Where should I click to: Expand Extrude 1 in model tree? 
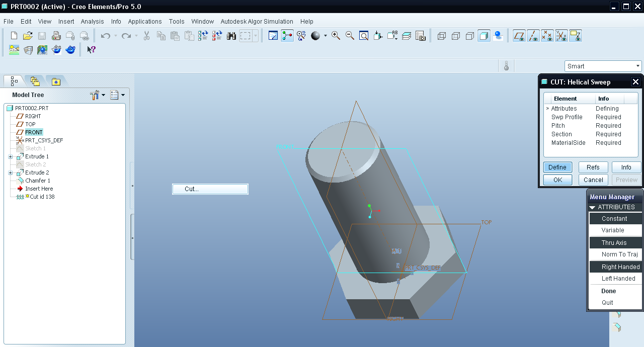[x=11, y=156]
